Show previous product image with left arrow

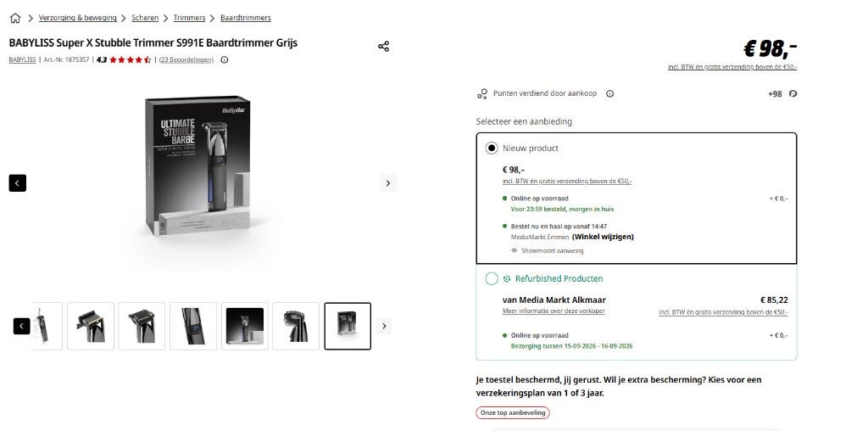point(18,182)
